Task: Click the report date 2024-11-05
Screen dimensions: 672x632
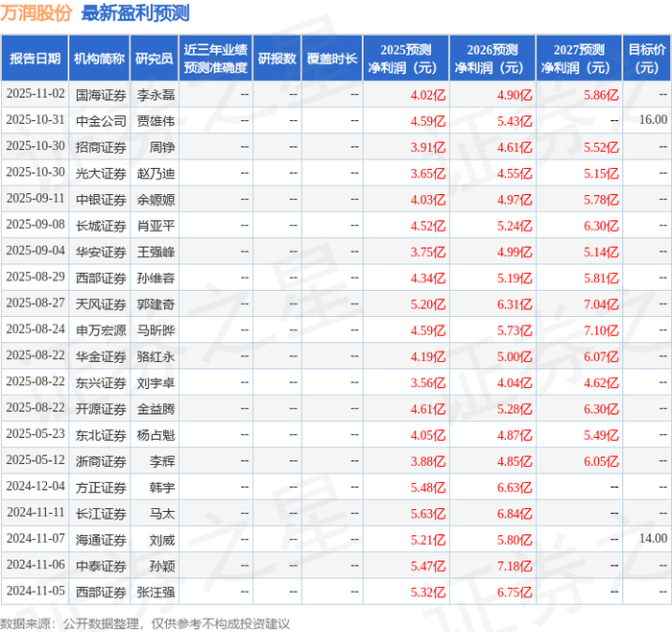Action: coord(36,591)
